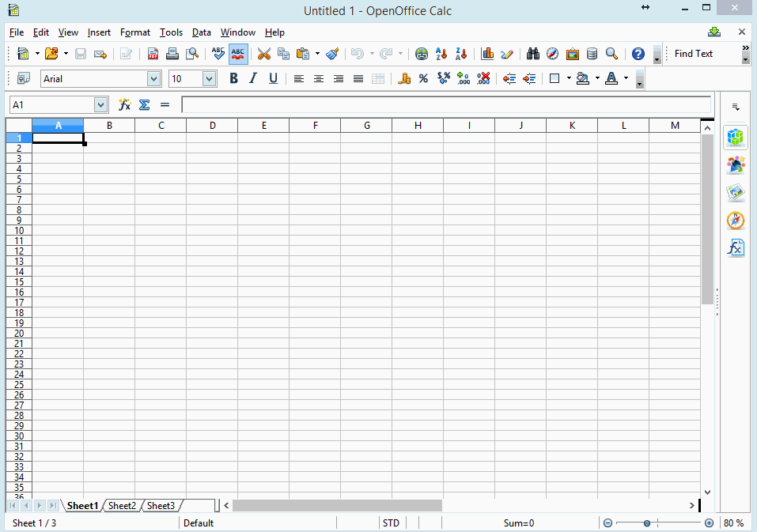This screenshot has height=532, width=757.
Task: Open Page Preview
Action: [192, 54]
